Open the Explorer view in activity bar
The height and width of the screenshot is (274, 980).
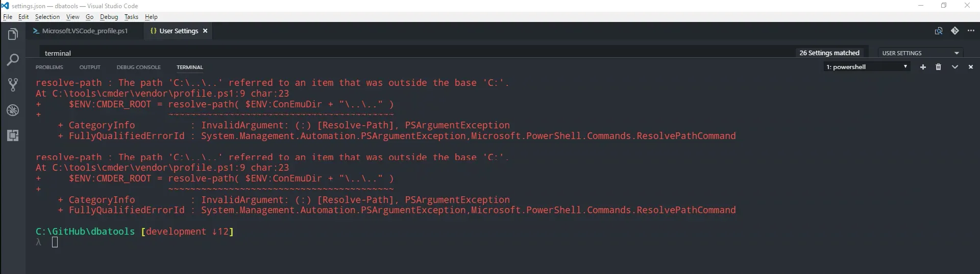click(13, 34)
